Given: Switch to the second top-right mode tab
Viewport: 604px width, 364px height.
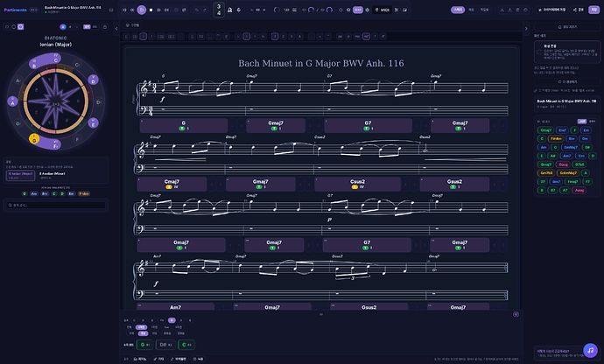Looking at the screenshot, I should (x=471, y=10).
